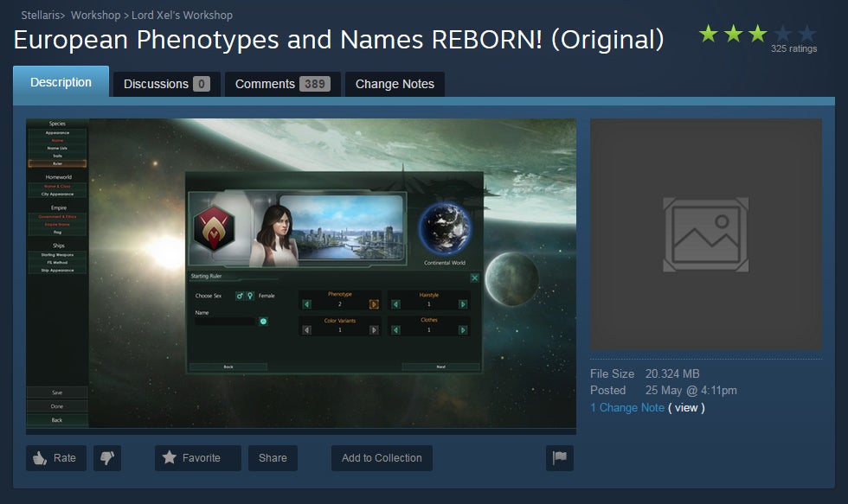Select male sex icon in screenshot
This screenshot has height=504, width=848.
(x=240, y=296)
